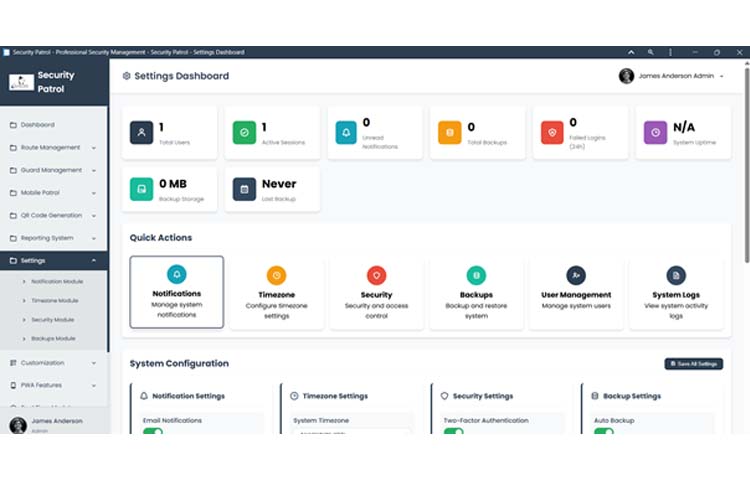Open Dashboard in the sidebar
Viewport: 750px width, 480px height.
[38, 125]
